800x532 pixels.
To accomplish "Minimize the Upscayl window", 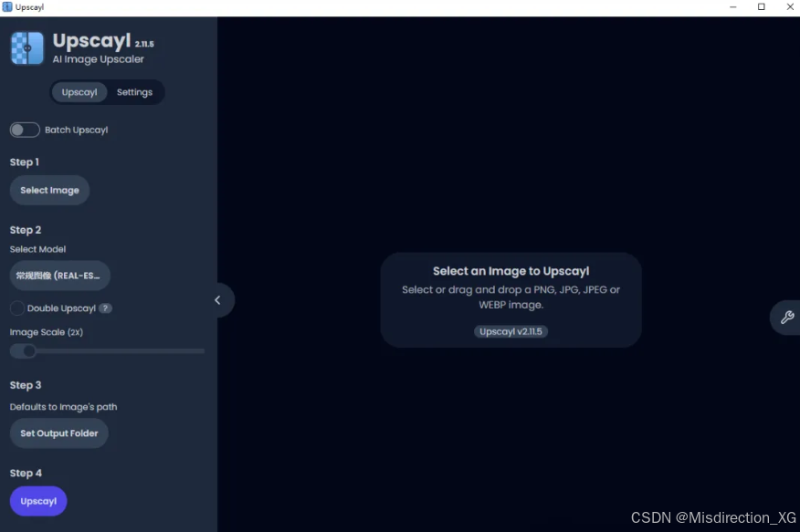I will [733, 7].
